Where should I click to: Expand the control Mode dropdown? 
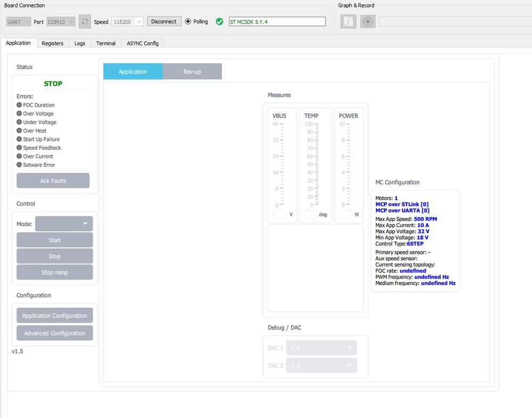click(64, 224)
